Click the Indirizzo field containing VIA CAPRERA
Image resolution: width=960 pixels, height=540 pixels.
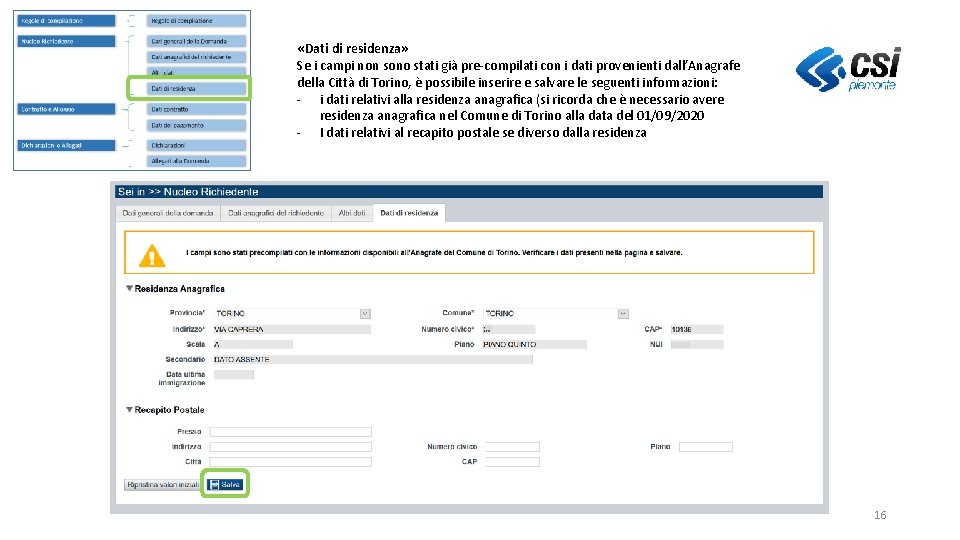[292, 329]
